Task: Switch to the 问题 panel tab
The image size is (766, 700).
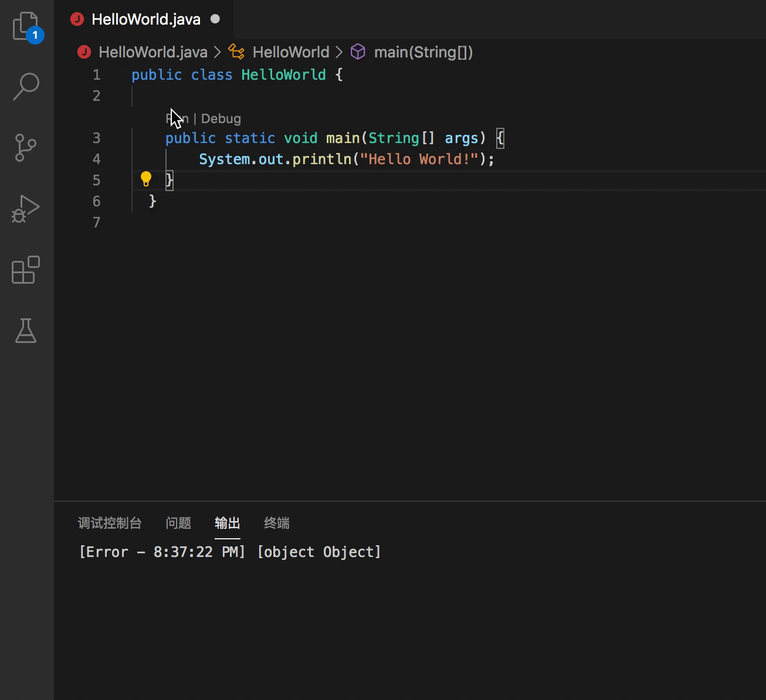Action: [x=178, y=523]
